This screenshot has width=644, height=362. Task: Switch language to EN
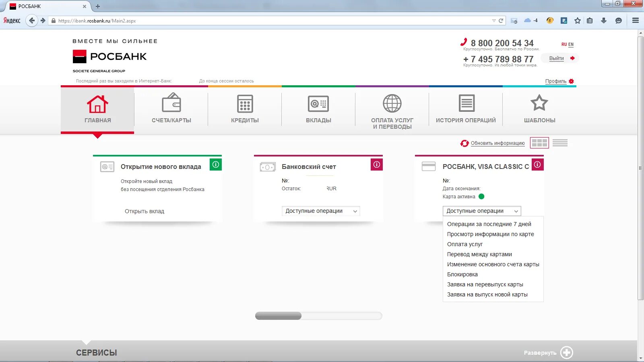point(571,44)
